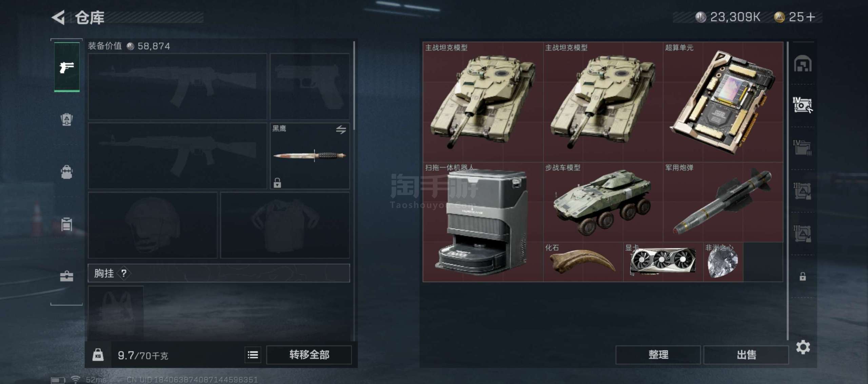
Task: Click the 整理 sort button
Action: (x=658, y=355)
